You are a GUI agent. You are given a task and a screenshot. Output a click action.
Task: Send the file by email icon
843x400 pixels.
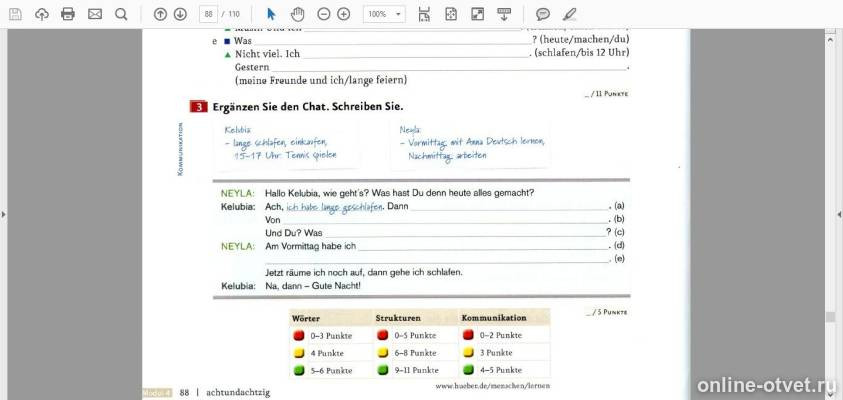(x=95, y=15)
